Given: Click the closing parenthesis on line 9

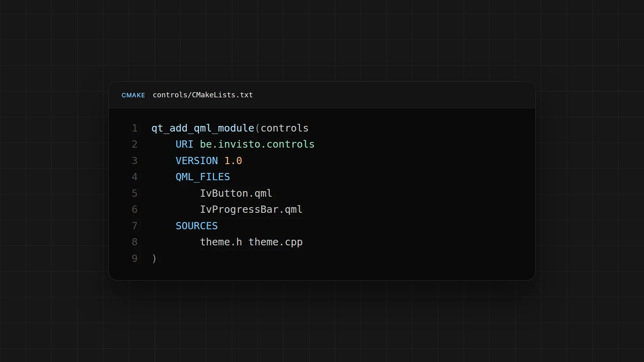Looking at the screenshot, I should pyautogui.click(x=154, y=259).
